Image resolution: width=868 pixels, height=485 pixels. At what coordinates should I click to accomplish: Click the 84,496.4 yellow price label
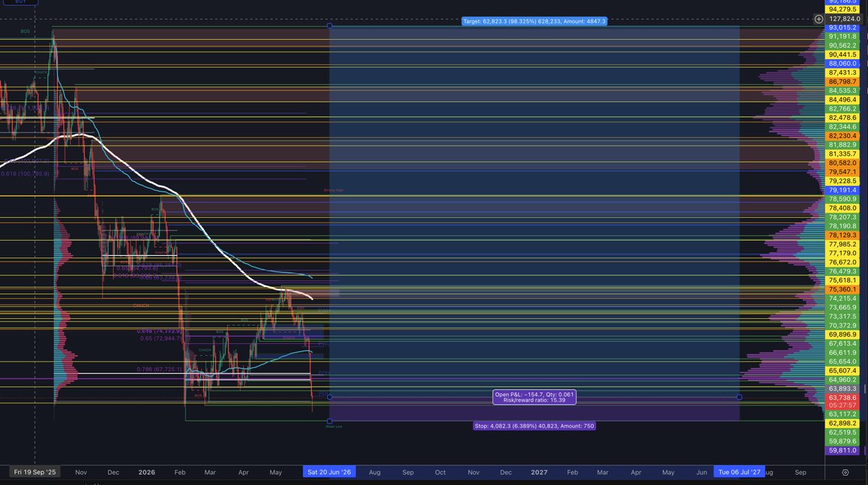click(x=843, y=100)
